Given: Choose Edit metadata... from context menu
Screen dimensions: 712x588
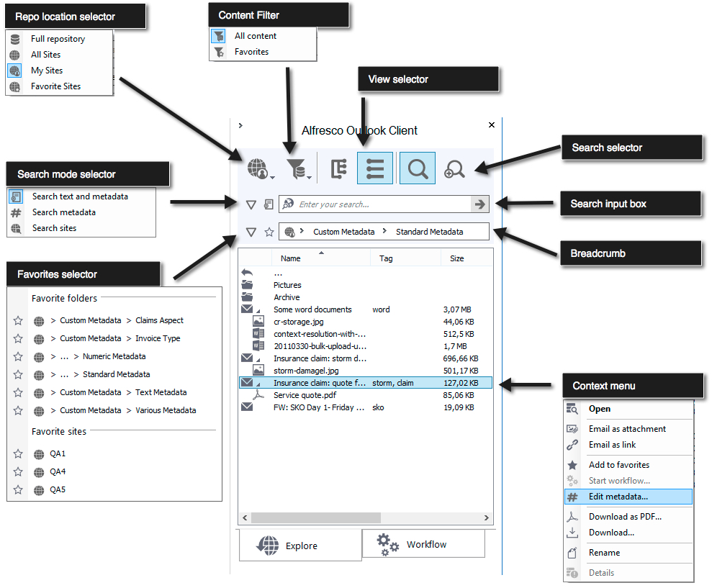Looking at the screenshot, I should tap(618, 497).
